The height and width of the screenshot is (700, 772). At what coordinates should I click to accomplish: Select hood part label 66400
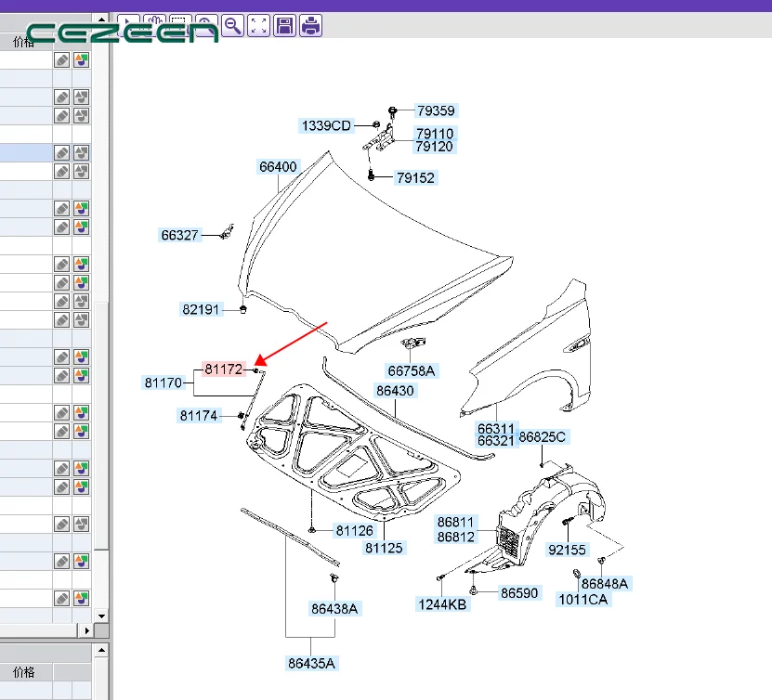(278, 167)
